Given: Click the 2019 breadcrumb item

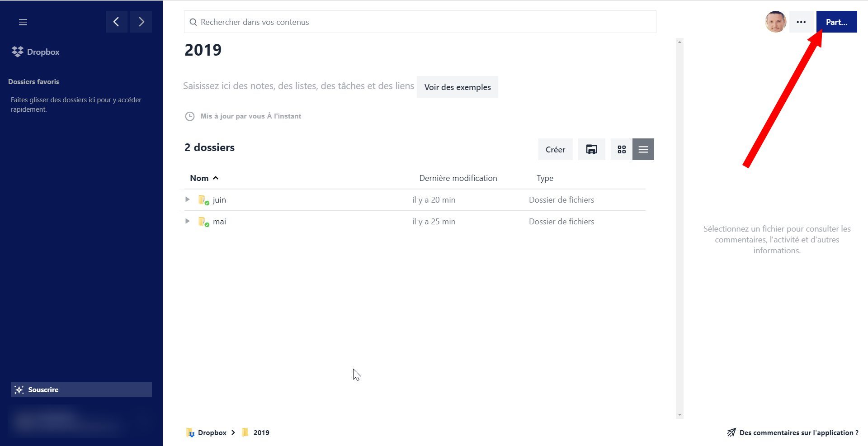Looking at the screenshot, I should click(261, 432).
